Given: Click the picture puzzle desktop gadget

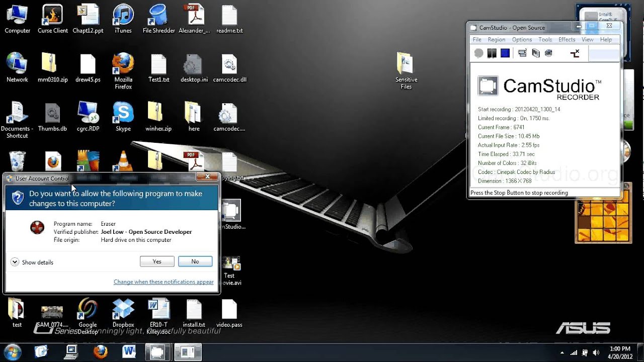Looking at the screenshot, I should (x=603, y=215).
